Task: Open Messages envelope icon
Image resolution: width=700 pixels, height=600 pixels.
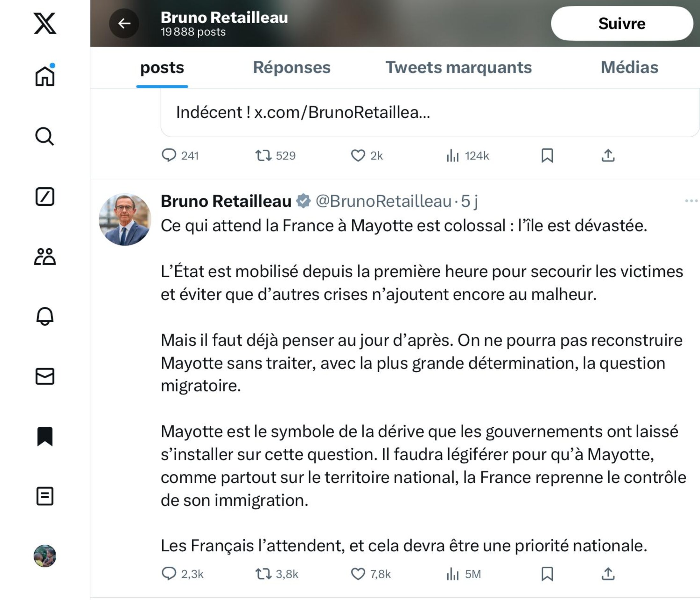Action: (x=45, y=376)
